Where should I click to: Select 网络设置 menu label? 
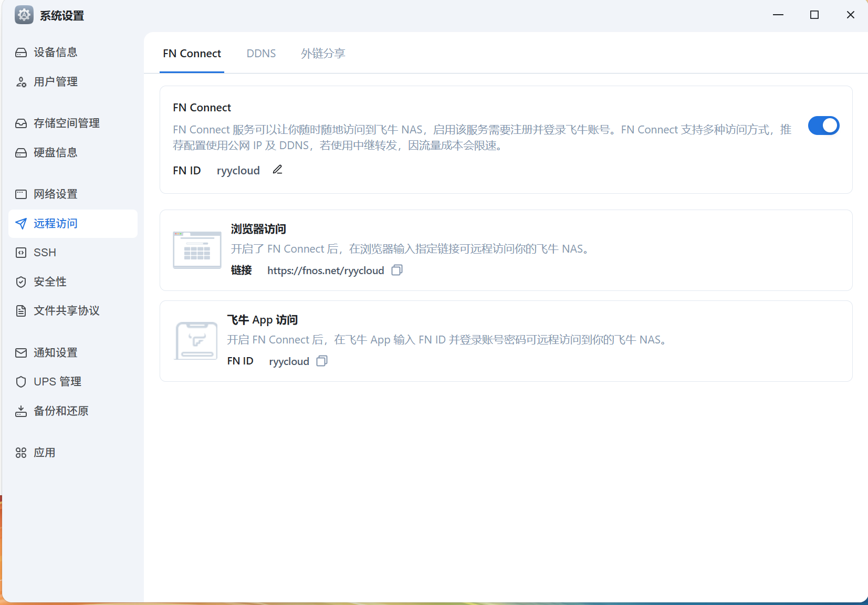pos(56,194)
